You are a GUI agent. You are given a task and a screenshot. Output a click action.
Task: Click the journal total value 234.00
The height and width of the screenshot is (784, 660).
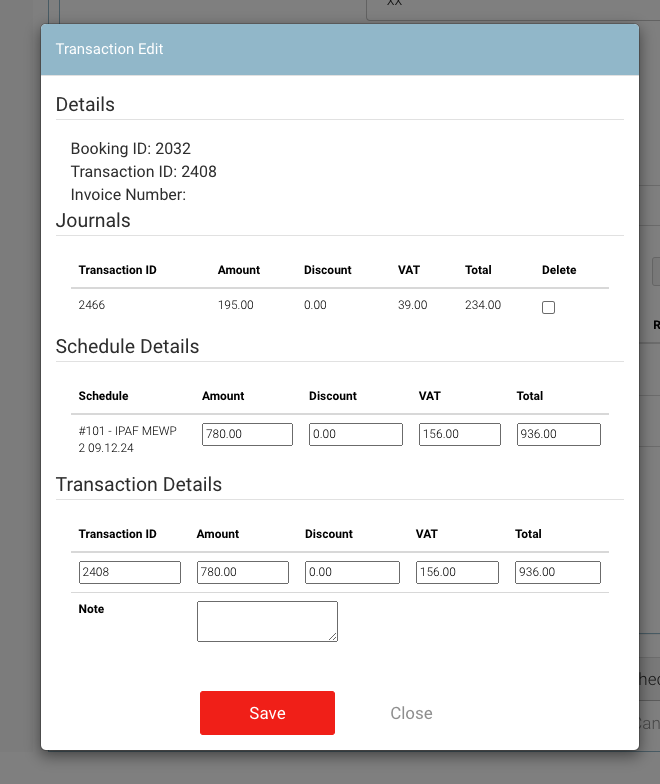tap(483, 305)
